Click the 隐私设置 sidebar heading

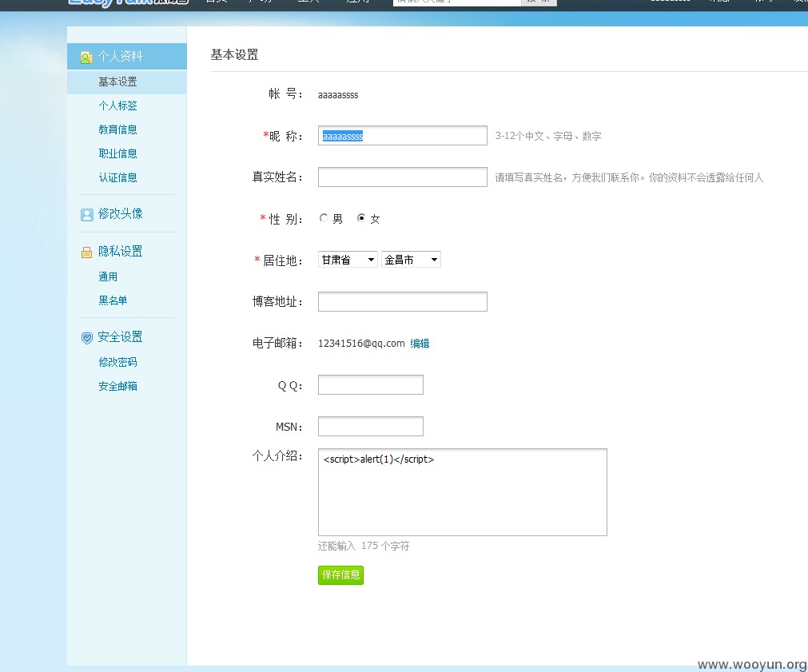120,251
